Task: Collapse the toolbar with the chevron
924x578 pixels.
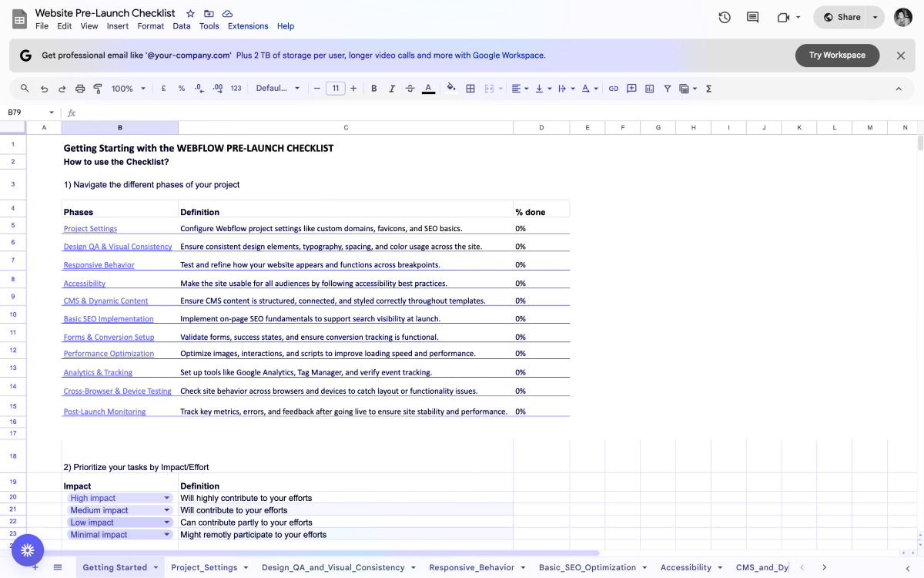Action: pyautogui.click(x=899, y=89)
